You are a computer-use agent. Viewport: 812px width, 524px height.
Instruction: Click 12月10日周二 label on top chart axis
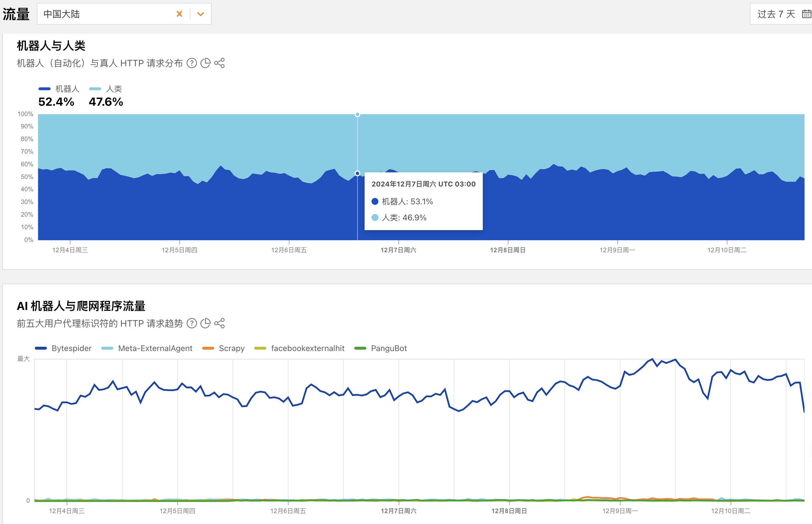click(727, 250)
